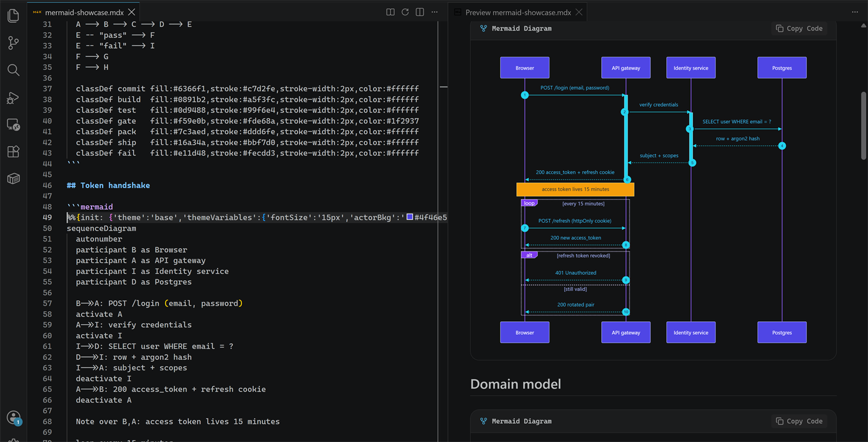Click 'sequenceDiagram' on line 50
The height and width of the screenshot is (442, 868).
coord(101,228)
